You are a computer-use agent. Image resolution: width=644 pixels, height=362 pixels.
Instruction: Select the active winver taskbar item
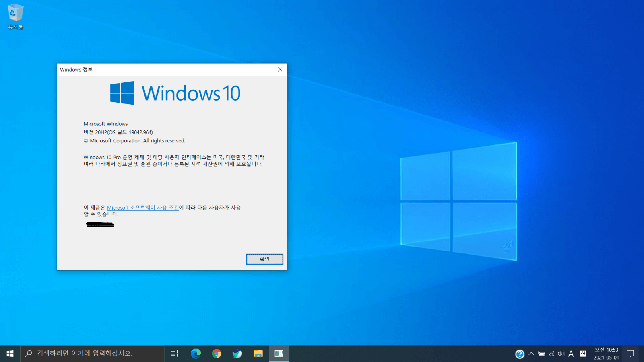click(279, 354)
